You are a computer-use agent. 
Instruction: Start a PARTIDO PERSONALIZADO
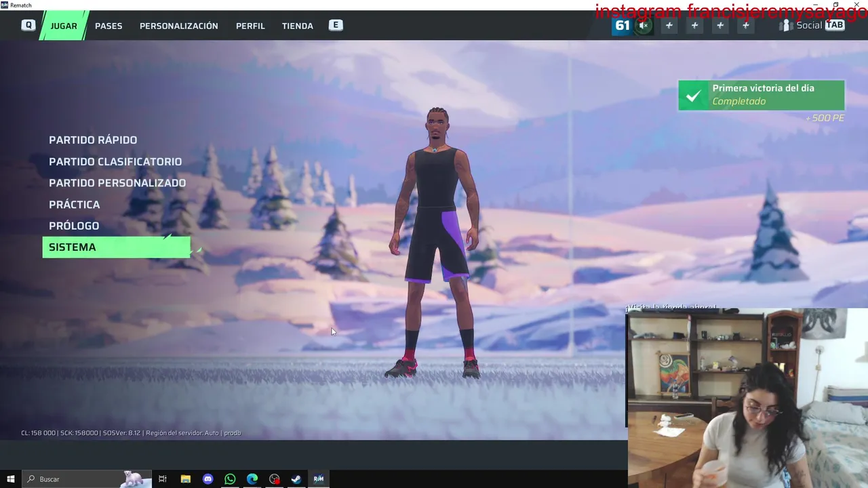click(117, 183)
